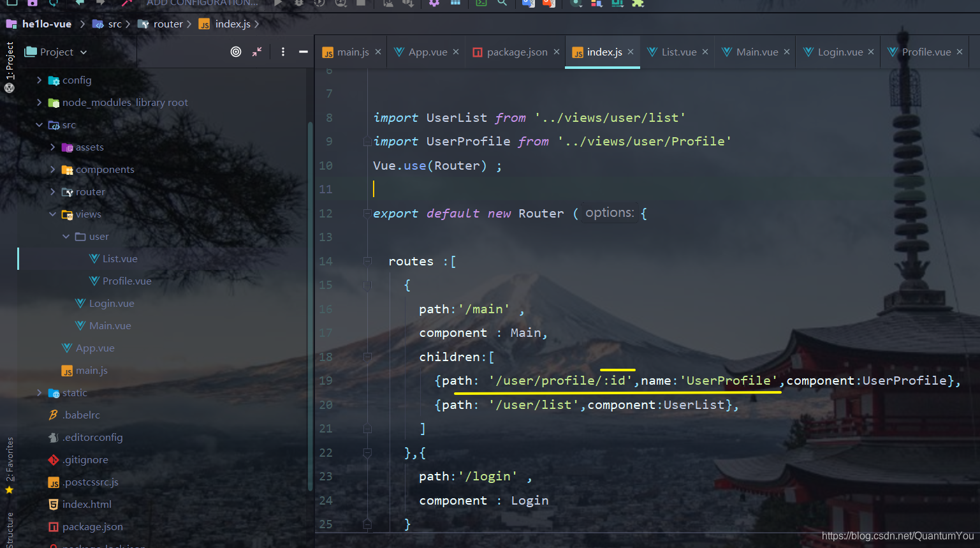Close the main.js tab
The height and width of the screenshot is (548, 980).
point(378,52)
